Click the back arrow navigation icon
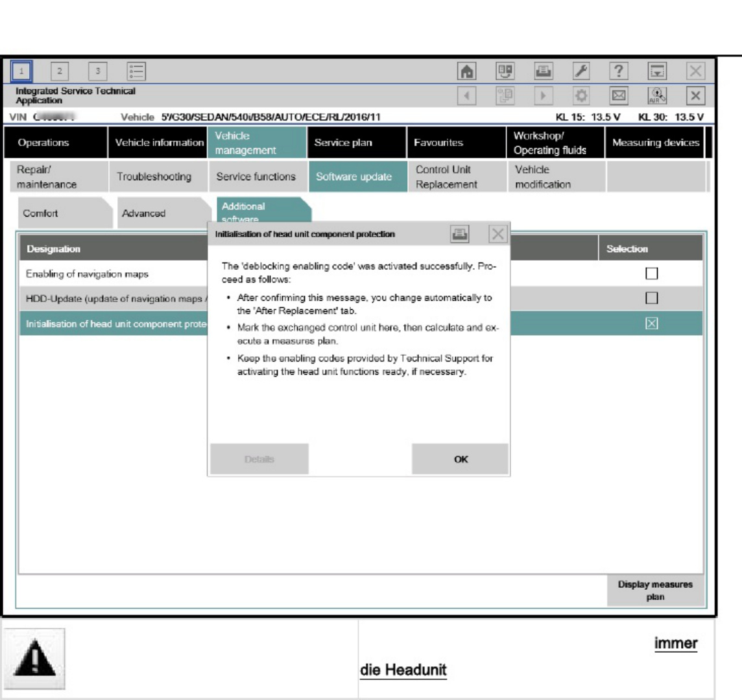The image size is (742, 700). (466, 96)
